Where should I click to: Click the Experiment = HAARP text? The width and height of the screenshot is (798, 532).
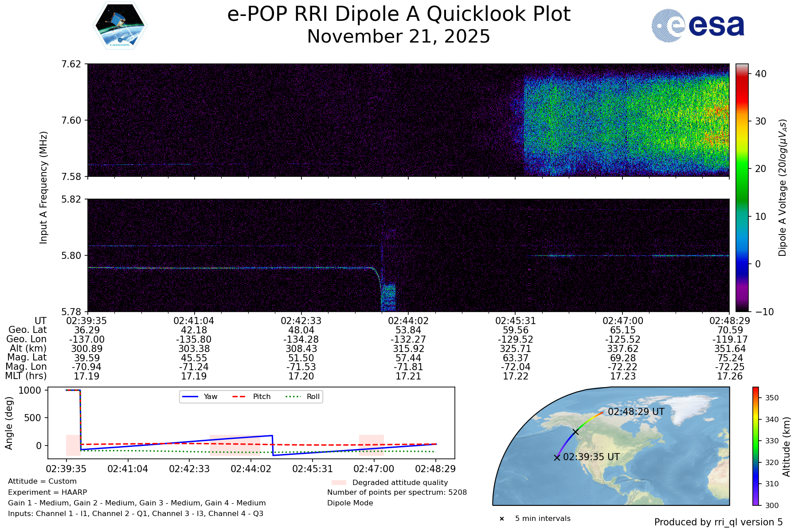pyautogui.click(x=47, y=493)
